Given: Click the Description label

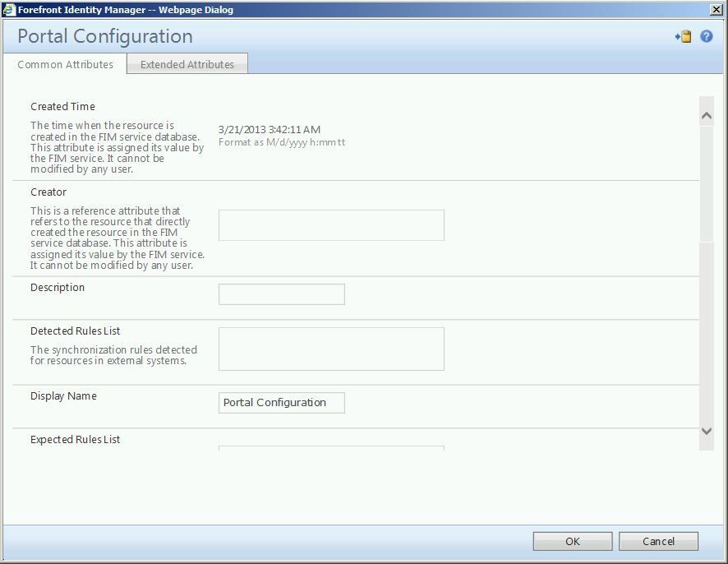Looking at the screenshot, I should (58, 288).
